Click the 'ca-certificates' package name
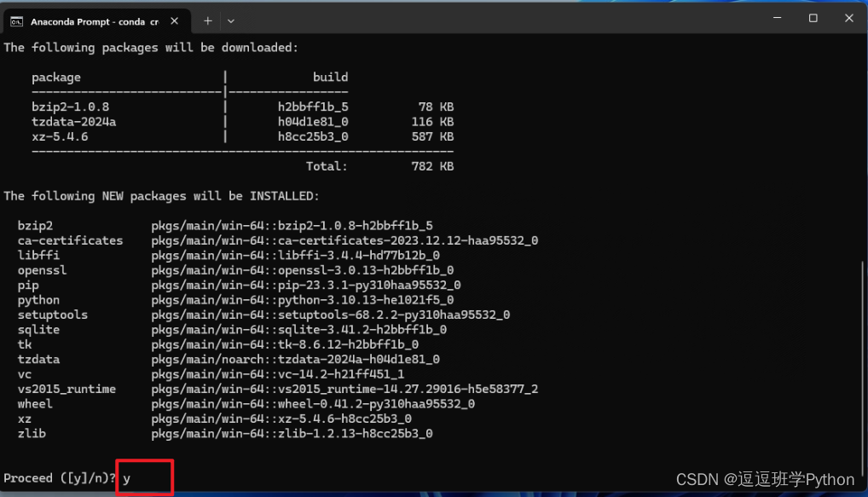 pos(70,240)
